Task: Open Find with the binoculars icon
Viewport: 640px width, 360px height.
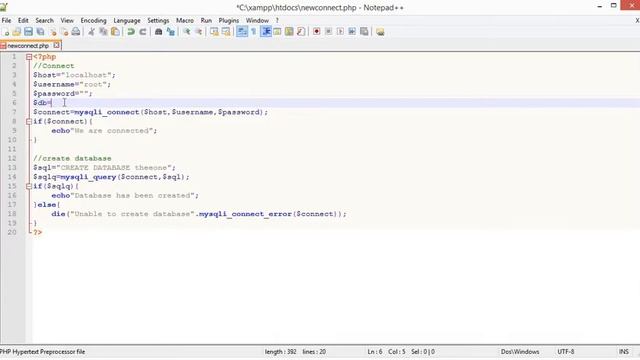Action: coord(158,32)
